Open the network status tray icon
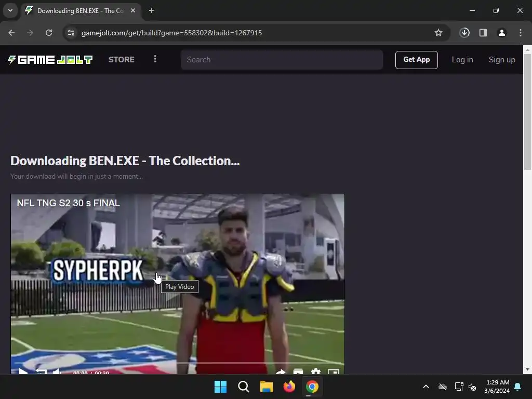 pos(459,387)
